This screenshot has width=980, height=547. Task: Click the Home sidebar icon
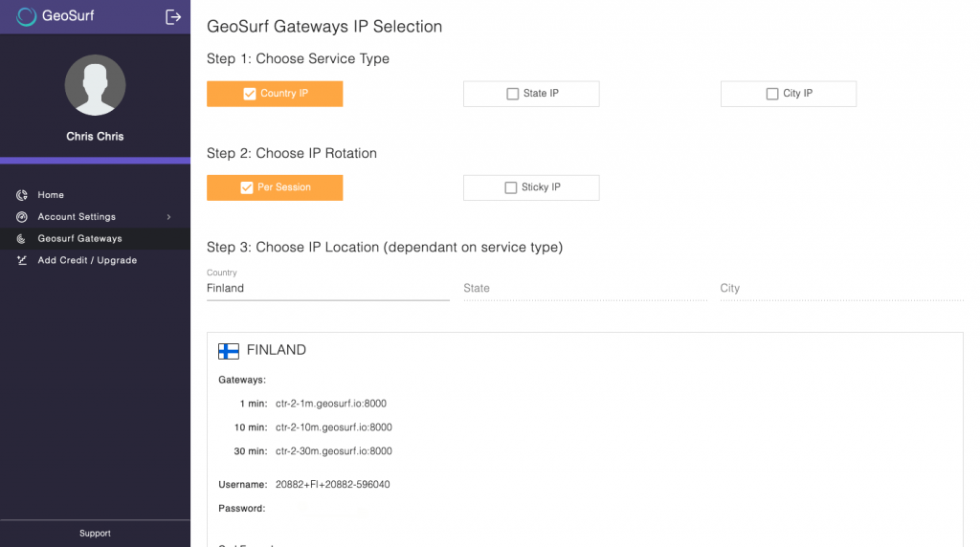tap(22, 195)
